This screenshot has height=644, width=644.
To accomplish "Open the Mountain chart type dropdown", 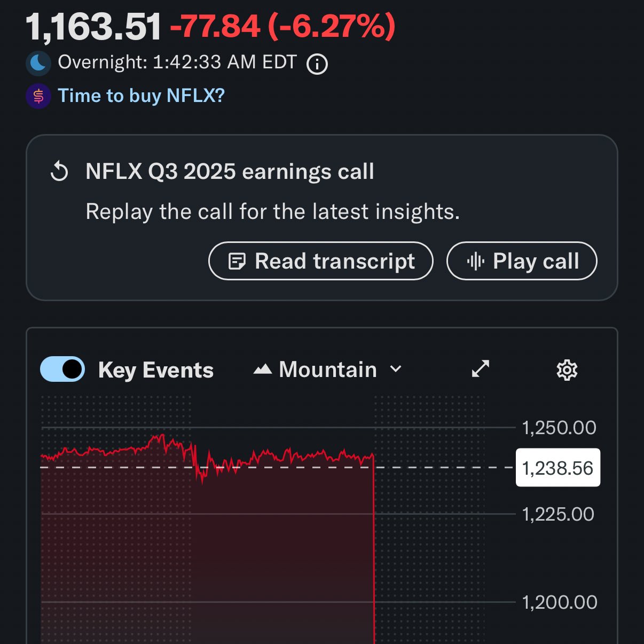I will point(327,370).
